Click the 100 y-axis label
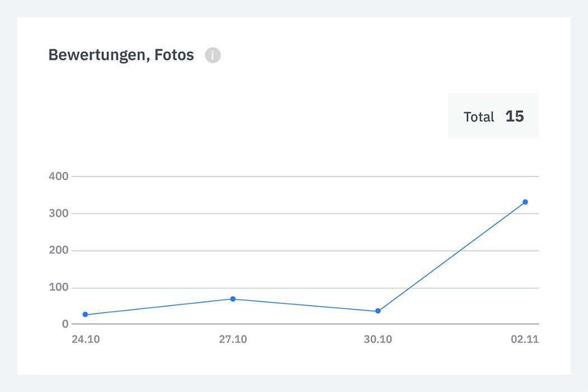 pos(58,287)
